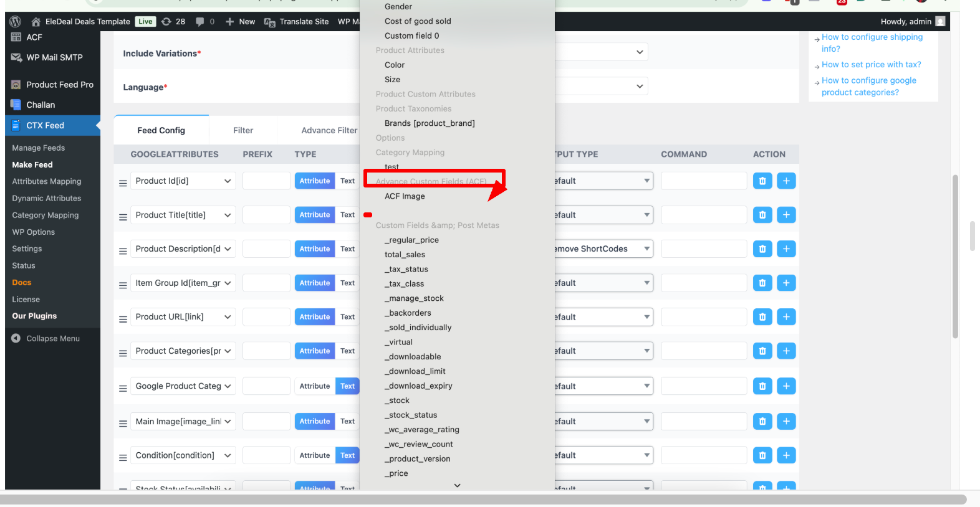Add a row after Product Id with plus icon
Screen dimensions: 980x507
[x=786, y=181]
